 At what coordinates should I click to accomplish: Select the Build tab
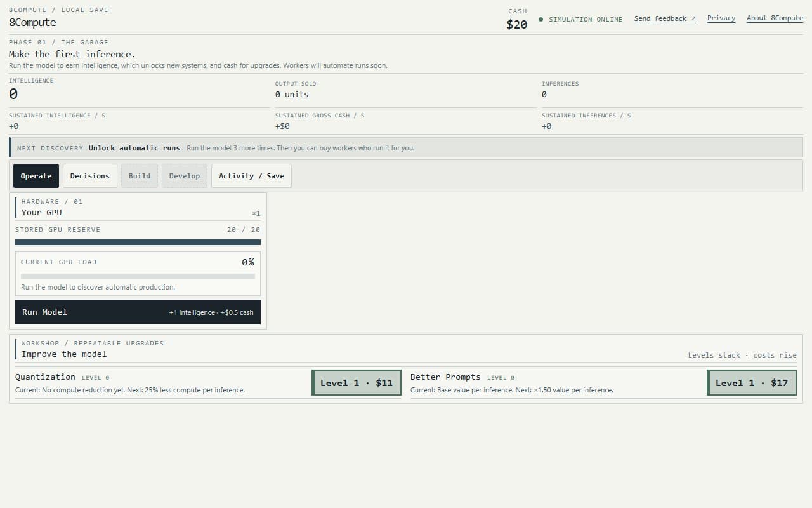click(x=140, y=176)
